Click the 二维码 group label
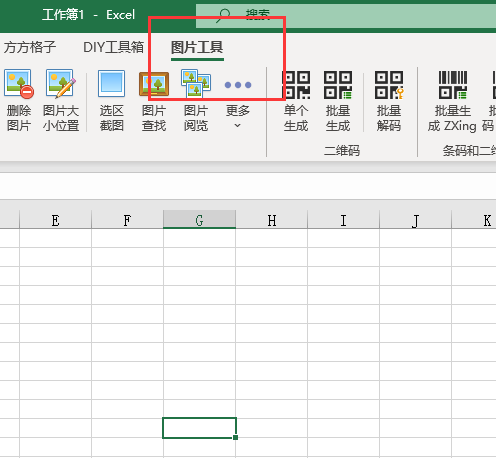The image size is (496, 458). tap(342, 151)
